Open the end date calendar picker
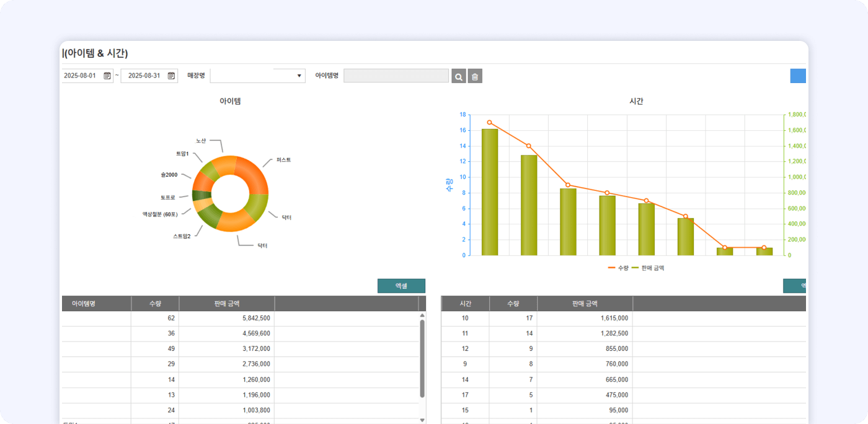The image size is (868, 424). click(x=171, y=76)
